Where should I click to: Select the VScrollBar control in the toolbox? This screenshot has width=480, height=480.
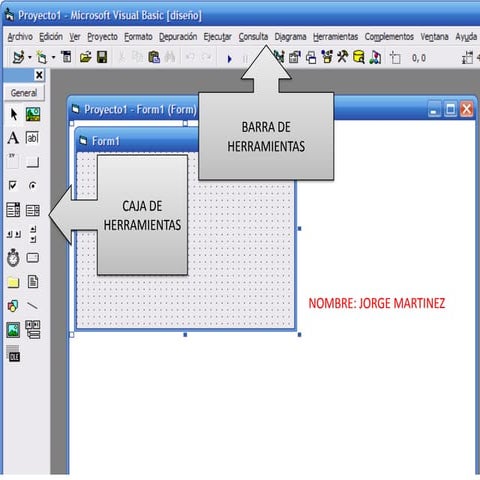[x=33, y=234]
